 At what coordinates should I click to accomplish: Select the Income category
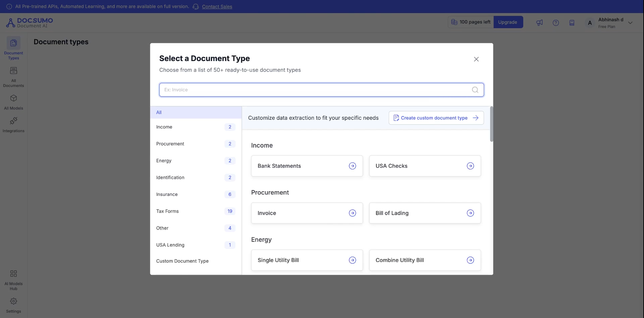(x=196, y=127)
